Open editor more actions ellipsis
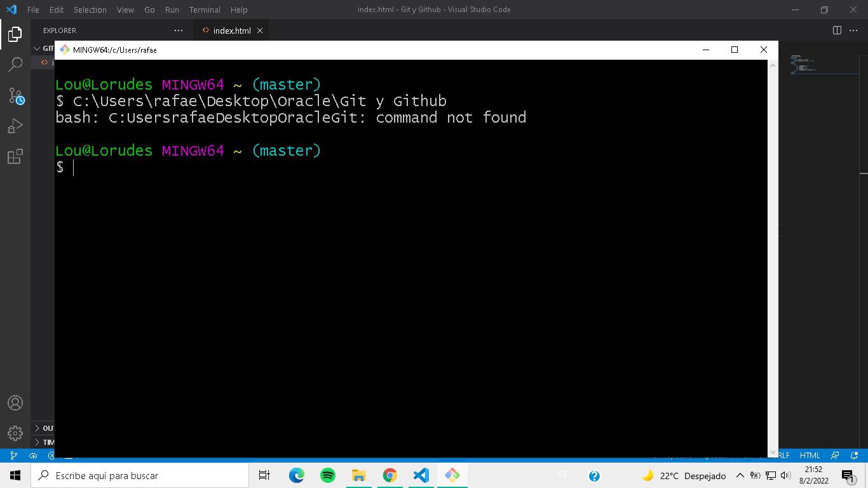Image resolution: width=868 pixels, height=488 pixels. click(x=853, y=30)
